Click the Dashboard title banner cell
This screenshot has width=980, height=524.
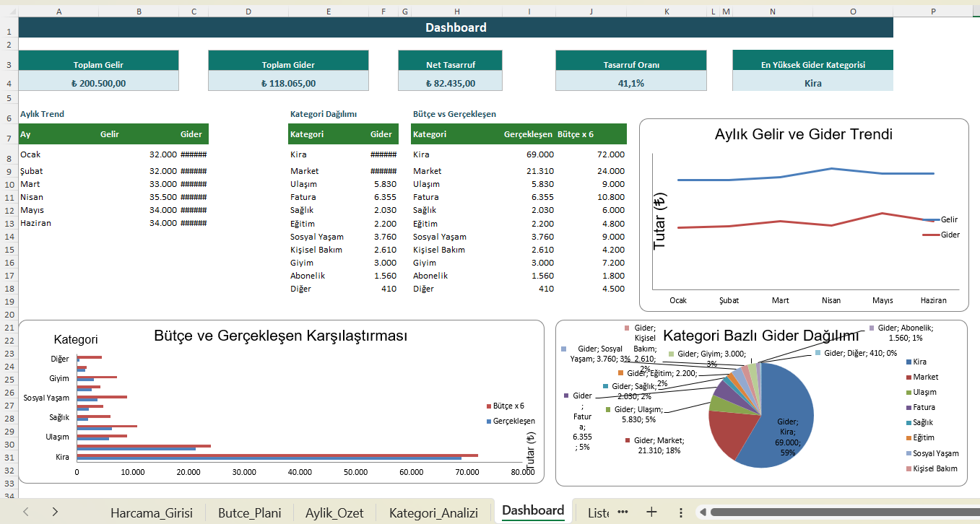click(x=456, y=27)
